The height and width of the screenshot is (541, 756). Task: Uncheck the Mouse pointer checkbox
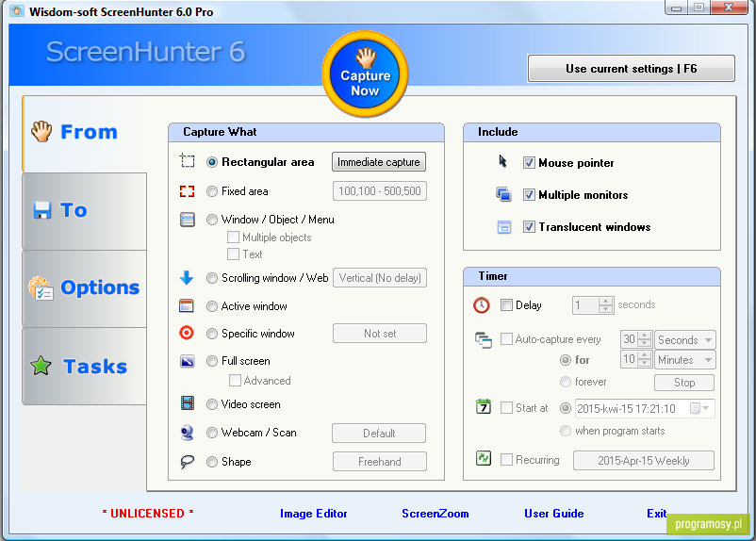click(x=529, y=162)
